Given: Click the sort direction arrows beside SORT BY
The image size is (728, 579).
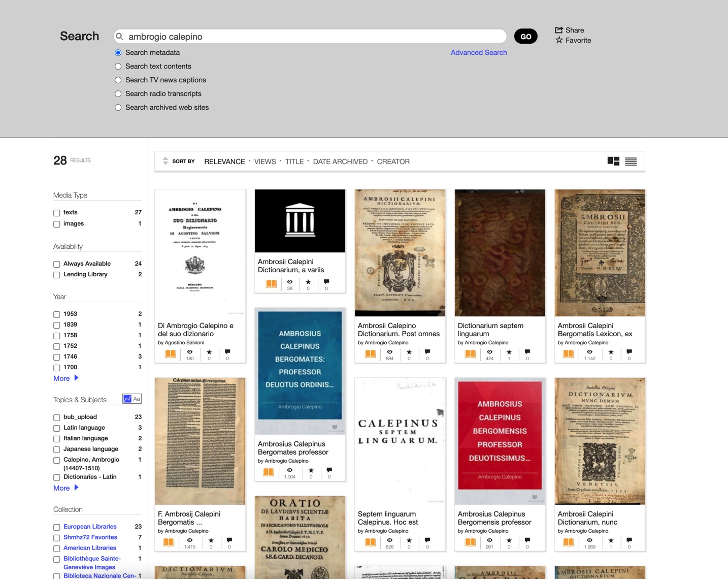Looking at the screenshot, I should [x=165, y=160].
